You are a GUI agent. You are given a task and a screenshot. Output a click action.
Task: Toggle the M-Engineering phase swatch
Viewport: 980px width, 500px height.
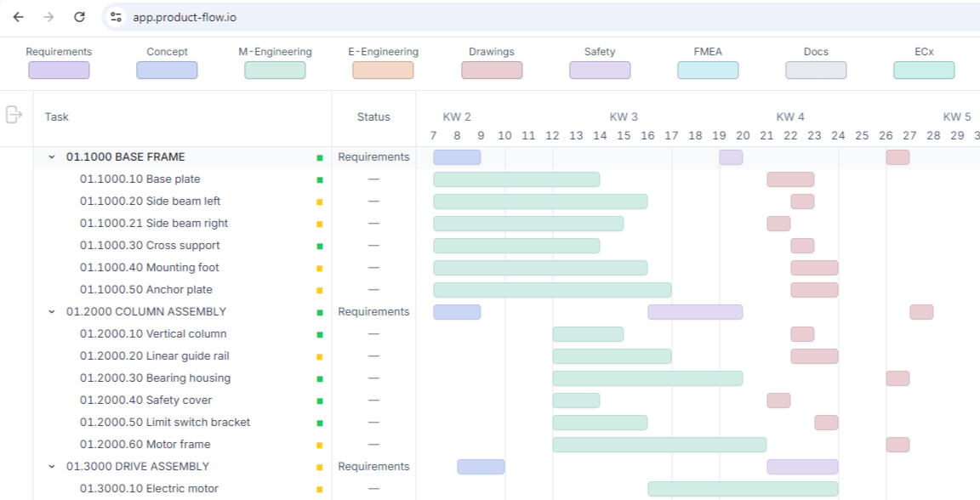tap(275, 71)
